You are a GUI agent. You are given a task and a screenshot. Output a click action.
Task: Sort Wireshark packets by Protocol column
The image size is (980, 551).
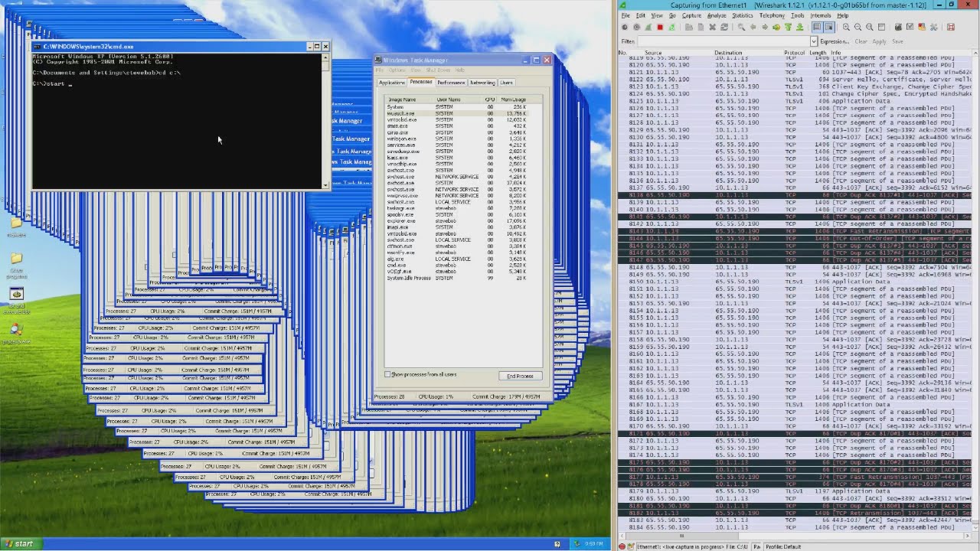[795, 53]
